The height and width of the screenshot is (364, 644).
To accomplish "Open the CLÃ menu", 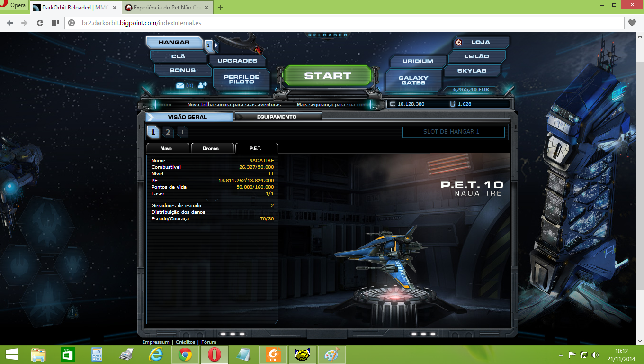I will 178,56.
